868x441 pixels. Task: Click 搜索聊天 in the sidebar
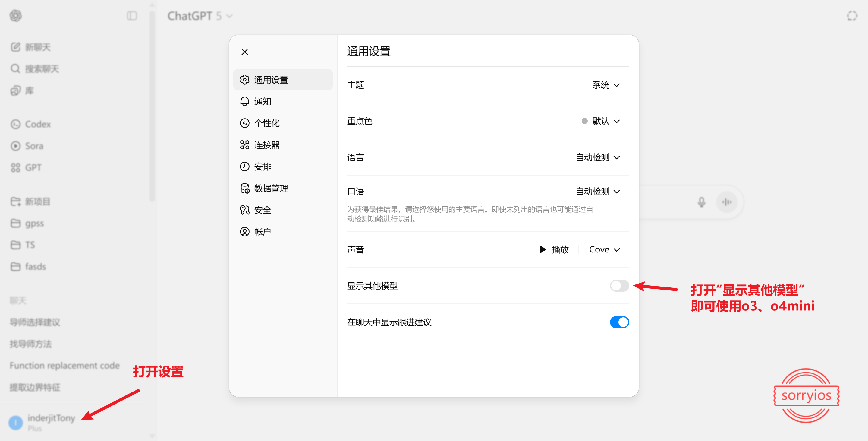pos(42,69)
